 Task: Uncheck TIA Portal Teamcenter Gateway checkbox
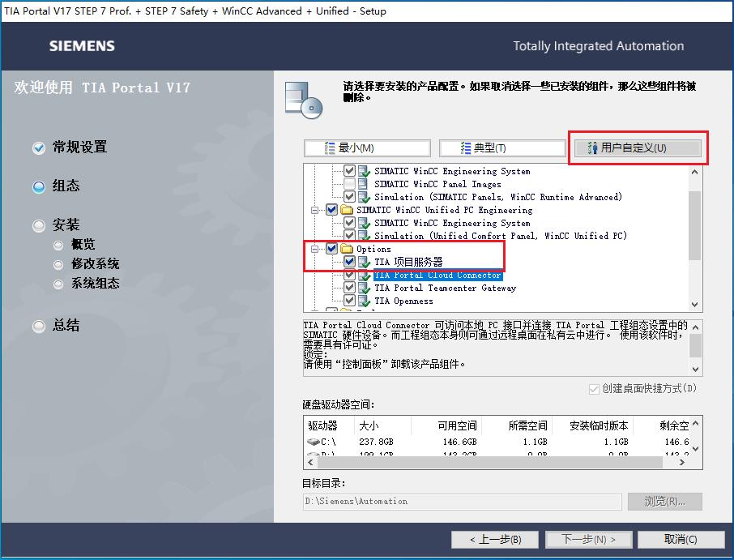tap(349, 288)
